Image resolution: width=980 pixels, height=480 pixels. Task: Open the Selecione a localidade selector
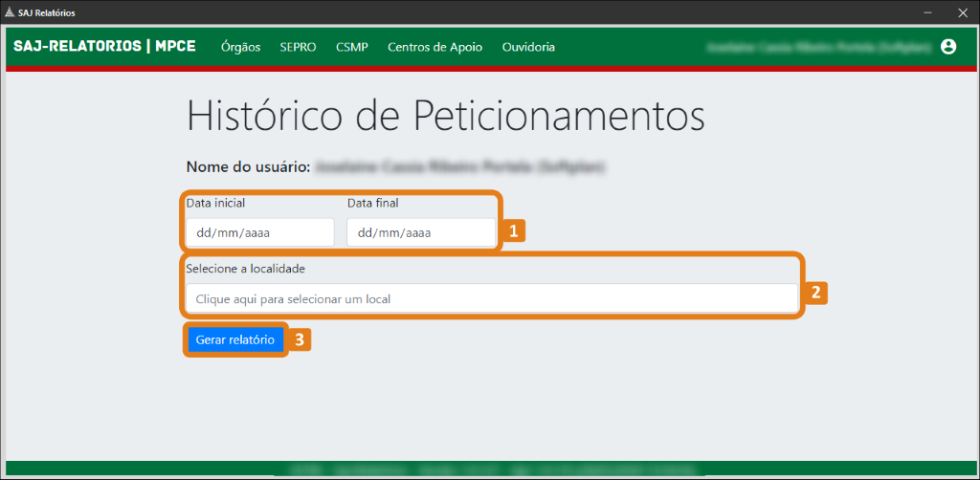point(492,298)
